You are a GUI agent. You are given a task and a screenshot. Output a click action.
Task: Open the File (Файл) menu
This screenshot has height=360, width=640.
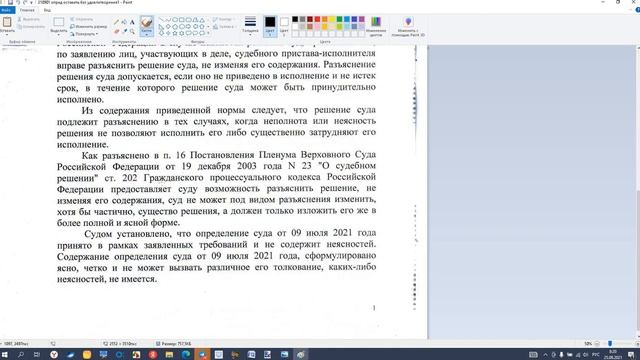point(7,10)
